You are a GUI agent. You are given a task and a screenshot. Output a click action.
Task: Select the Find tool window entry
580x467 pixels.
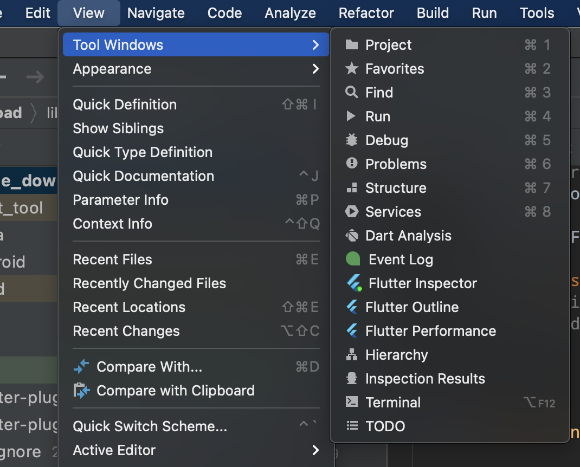[x=449, y=92]
